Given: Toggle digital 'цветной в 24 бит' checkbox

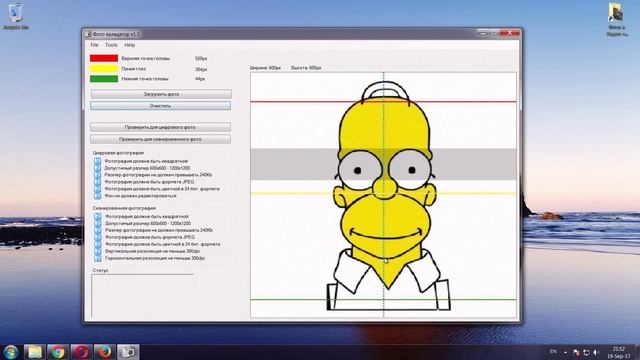Looking at the screenshot, I should click(97, 189).
